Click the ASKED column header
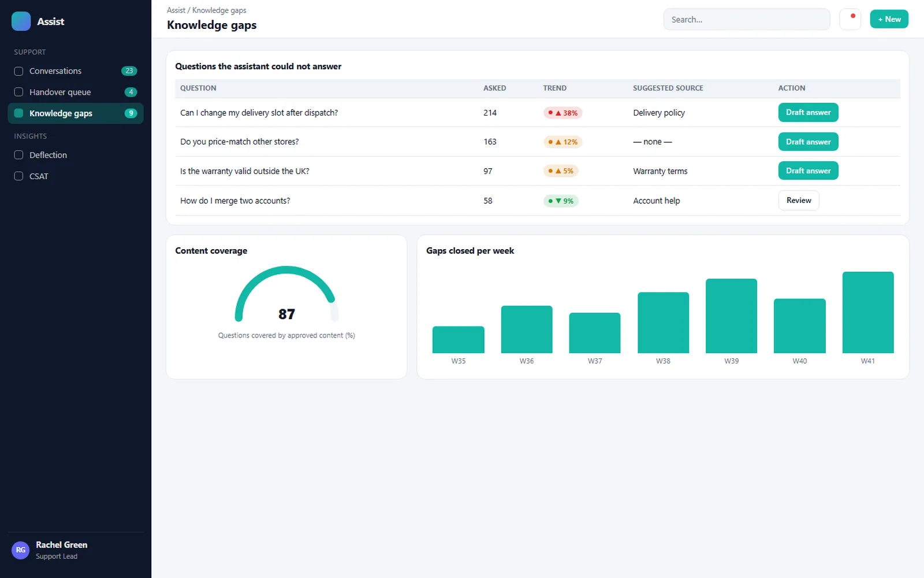924x578 pixels. 494,88
